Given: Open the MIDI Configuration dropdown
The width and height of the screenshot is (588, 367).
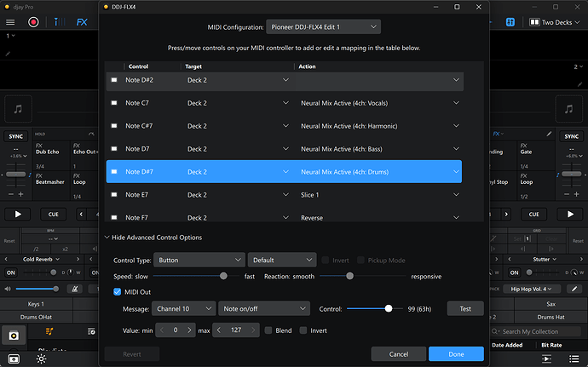Looking at the screenshot, I should [x=323, y=27].
